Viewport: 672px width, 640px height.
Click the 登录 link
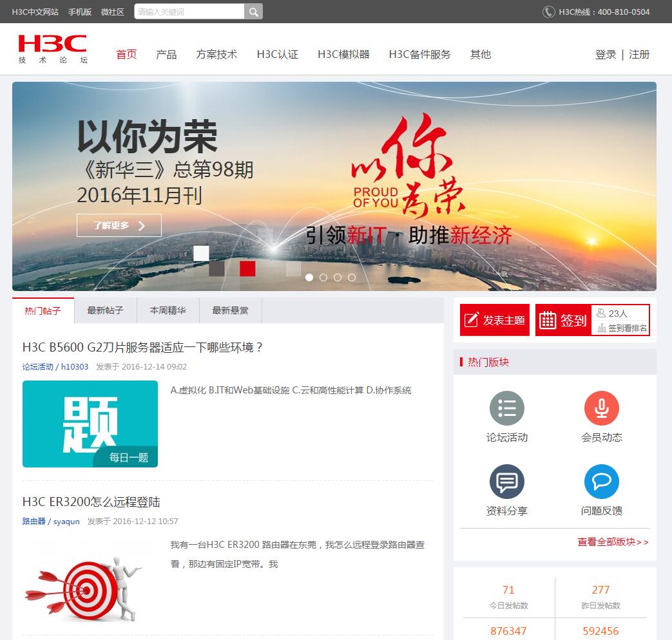pyautogui.click(x=606, y=54)
